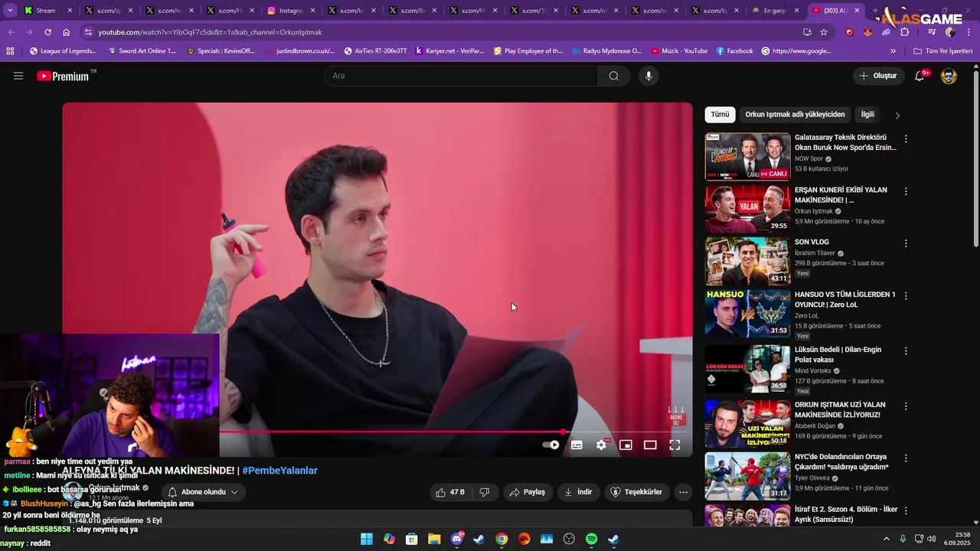This screenshot has width=980, height=551.
Task: Switch to the Stream browser tab
Action: pyautogui.click(x=48, y=11)
